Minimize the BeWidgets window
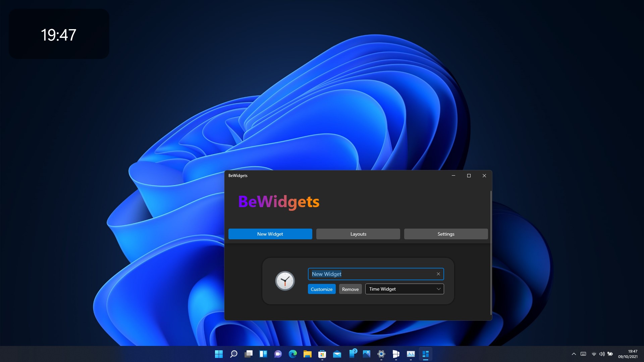This screenshot has height=362, width=644. pyautogui.click(x=453, y=176)
